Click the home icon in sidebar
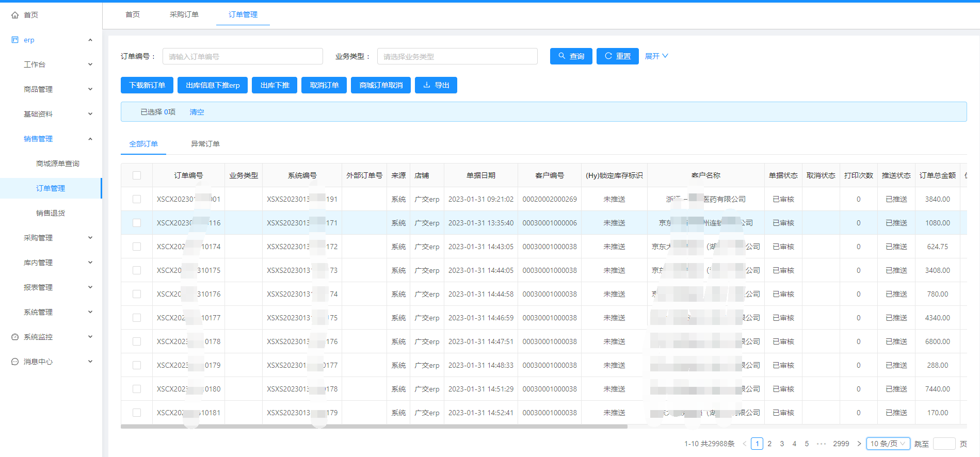980x457 pixels. pyautogui.click(x=15, y=15)
